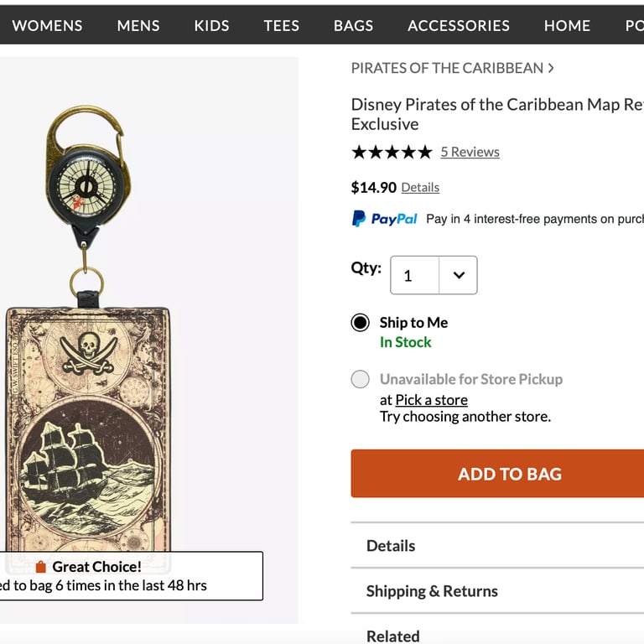644x644 pixels.
Task: Select the Ship to Me radio option
Action: pos(361,323)
